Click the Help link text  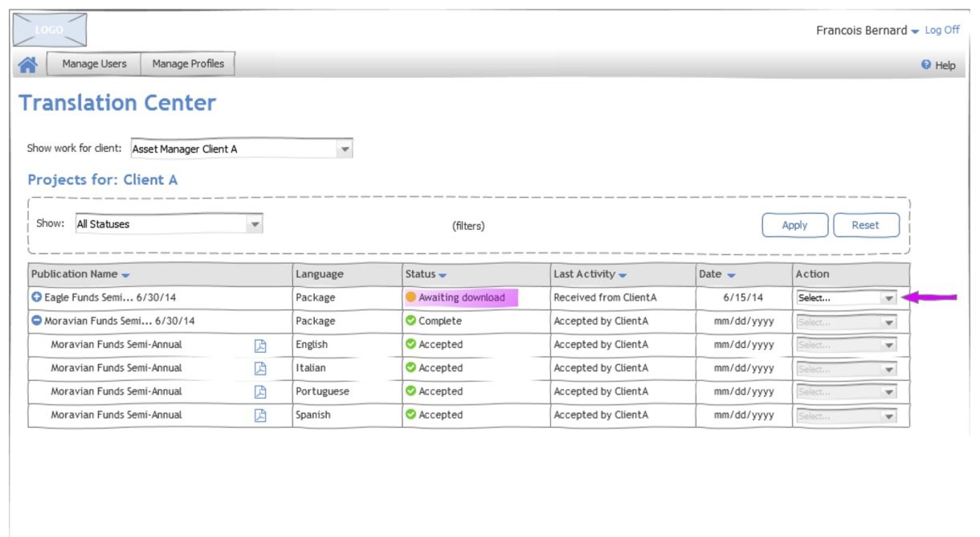coord(945,65)
